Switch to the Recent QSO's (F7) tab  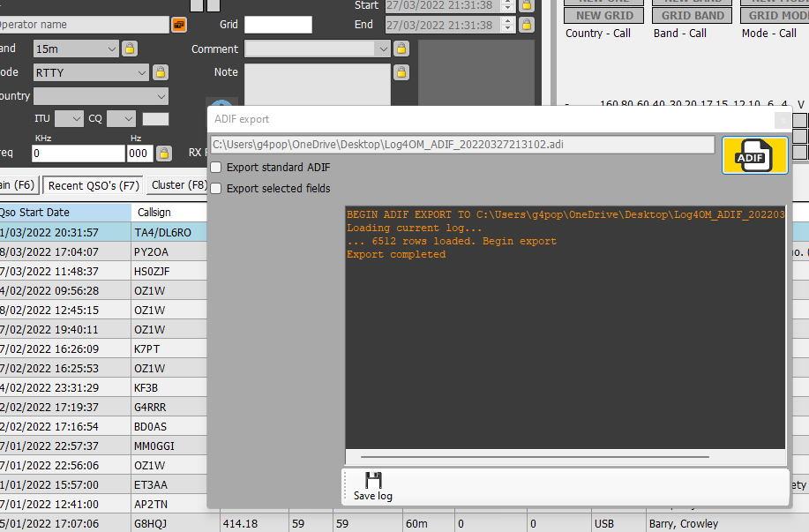94,186
